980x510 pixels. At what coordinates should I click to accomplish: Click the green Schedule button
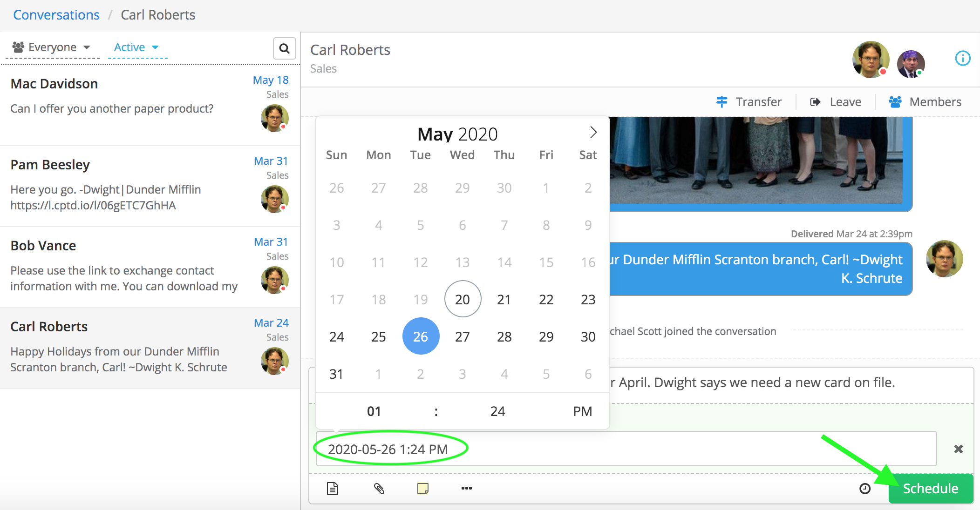pos(930,488)
